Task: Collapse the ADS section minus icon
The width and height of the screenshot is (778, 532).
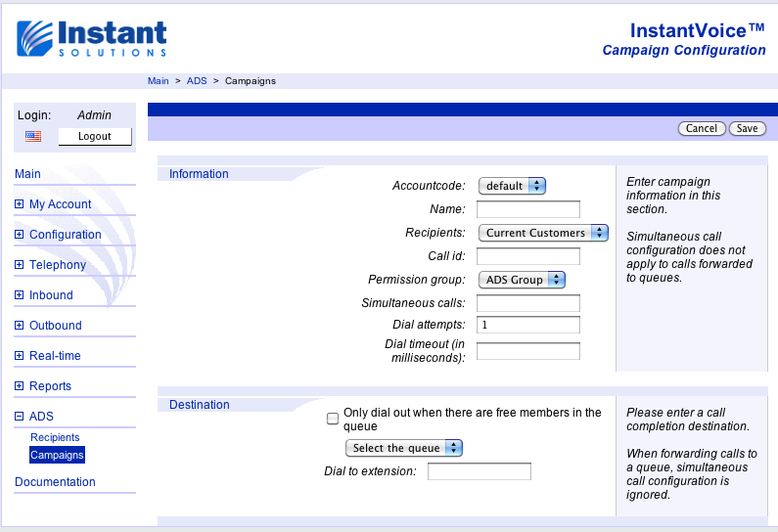Action: 20,417
